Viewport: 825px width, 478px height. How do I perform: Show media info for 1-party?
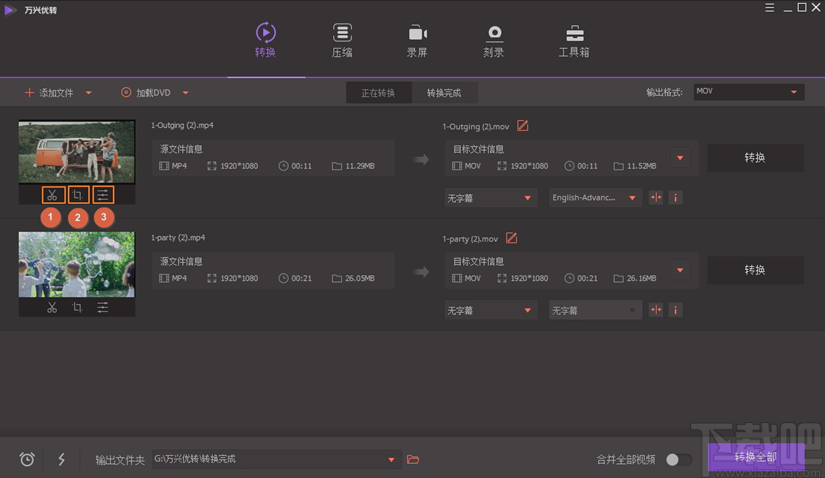tap(676, 310)
